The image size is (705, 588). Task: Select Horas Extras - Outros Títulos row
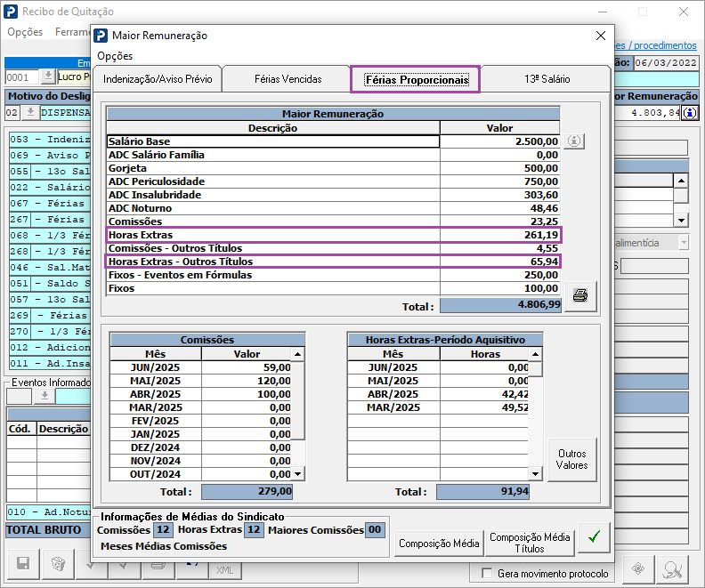[x=333, y=262]
